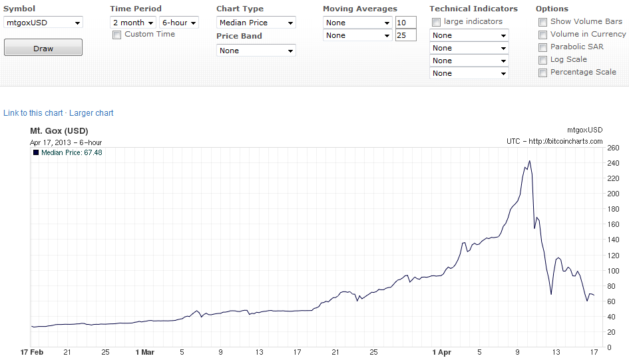Open the second Moving Averages dropdown
The width and height of the screenshot is (629, 364).
(357, 35)
